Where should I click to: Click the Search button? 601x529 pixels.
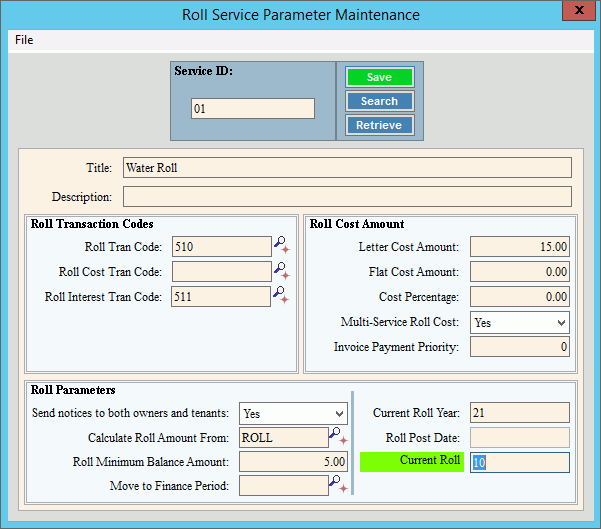(x=379, y=101)
